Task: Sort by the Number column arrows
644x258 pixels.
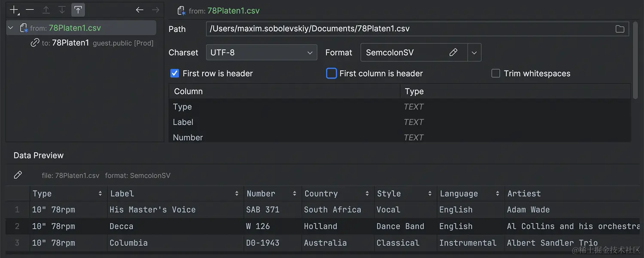Action: [295, 193]
